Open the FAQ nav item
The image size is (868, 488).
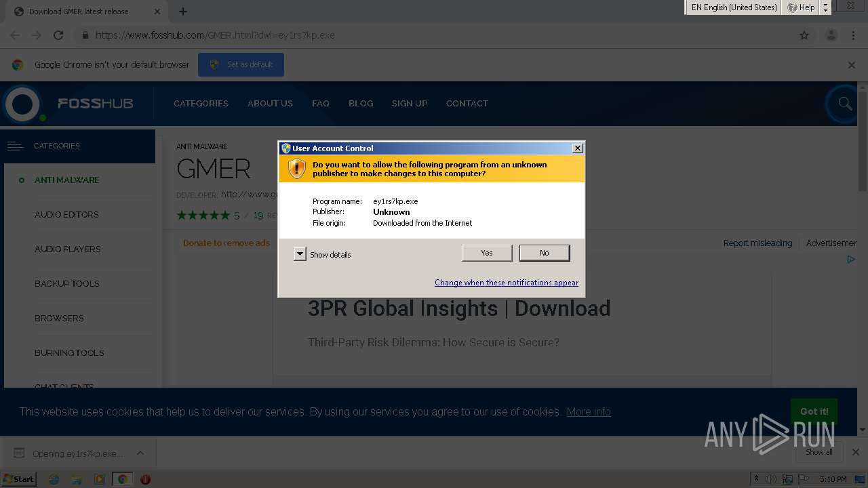click(x=321, y=104)
